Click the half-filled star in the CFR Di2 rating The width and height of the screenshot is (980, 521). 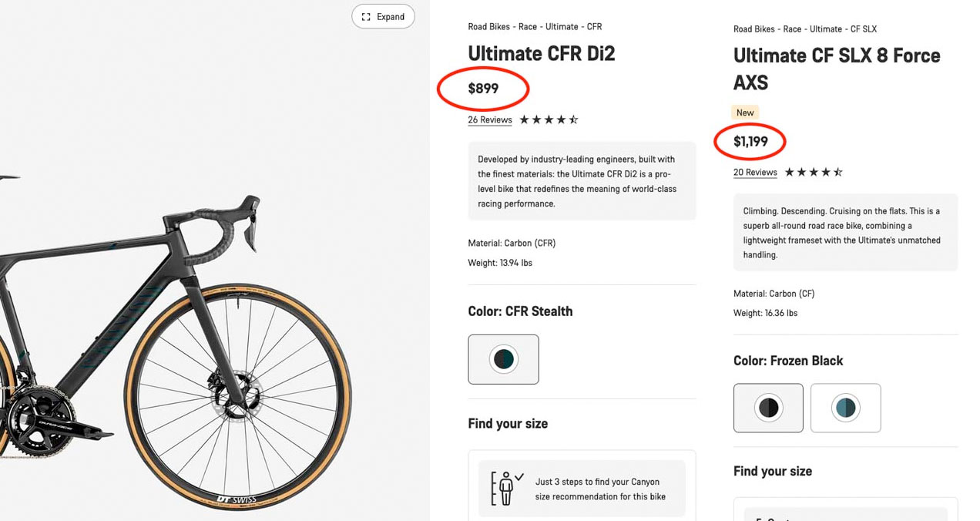(x=572, y=119)
